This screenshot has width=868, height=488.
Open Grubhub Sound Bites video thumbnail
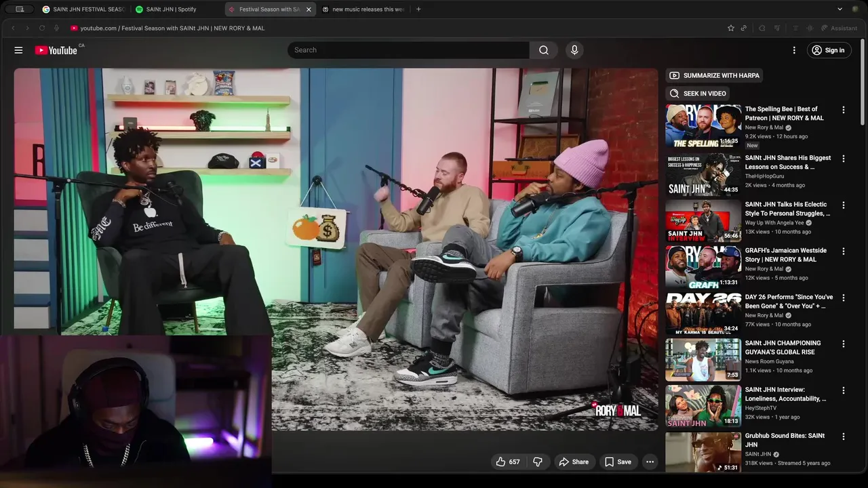703,452
